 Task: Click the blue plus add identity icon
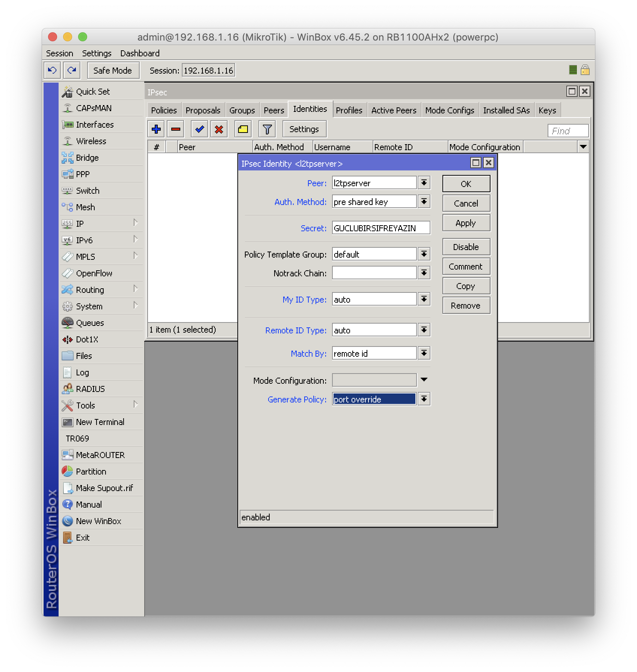pos(156,130)
